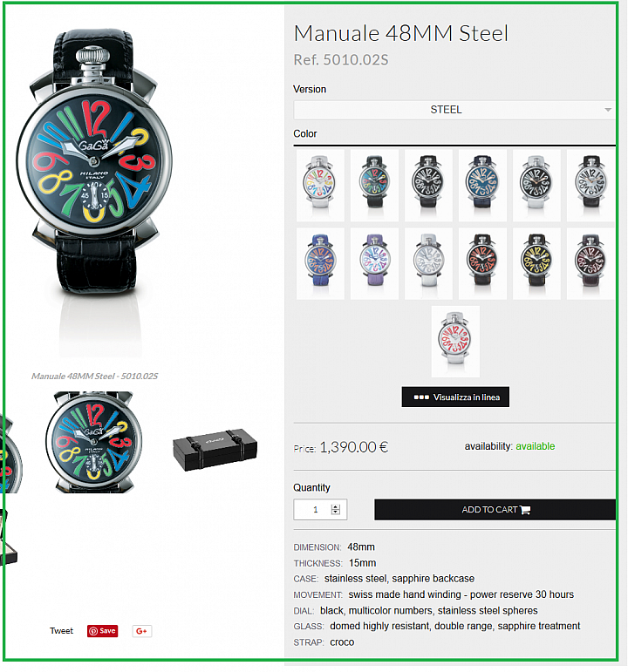Pick the red numbers white strap swatch
The width and height of the screenshot is (628, 672).
coord(455,342)
